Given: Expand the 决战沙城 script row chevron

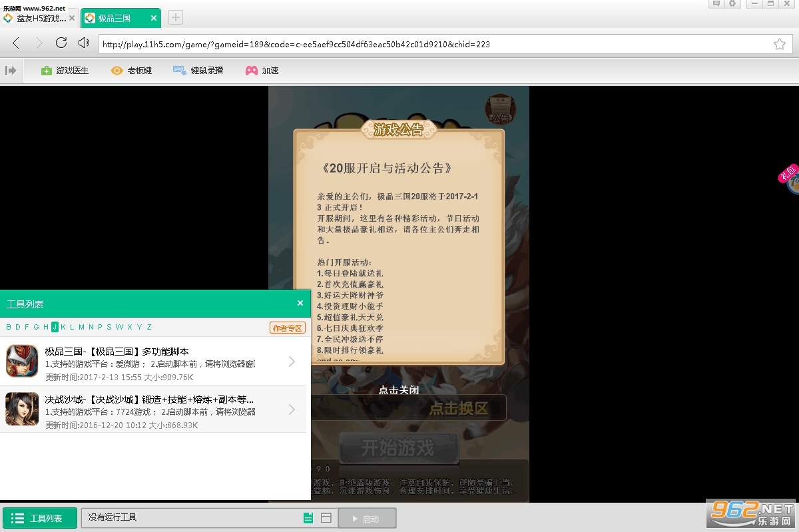Looking at the screenshot, I should (292, 409).
